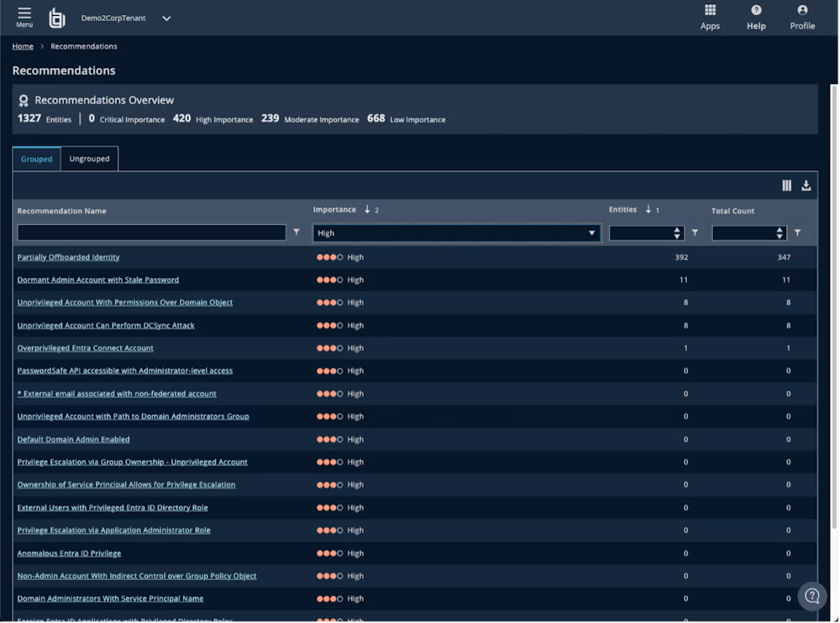Open Privilege Escalation via Group Ownership link

(133, 462)
